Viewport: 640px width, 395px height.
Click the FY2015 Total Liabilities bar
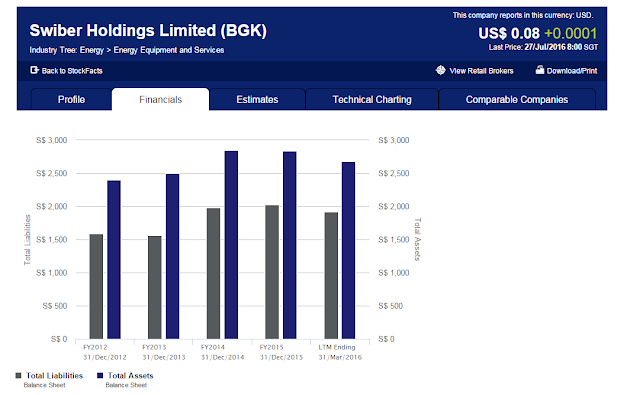[272, 272]
